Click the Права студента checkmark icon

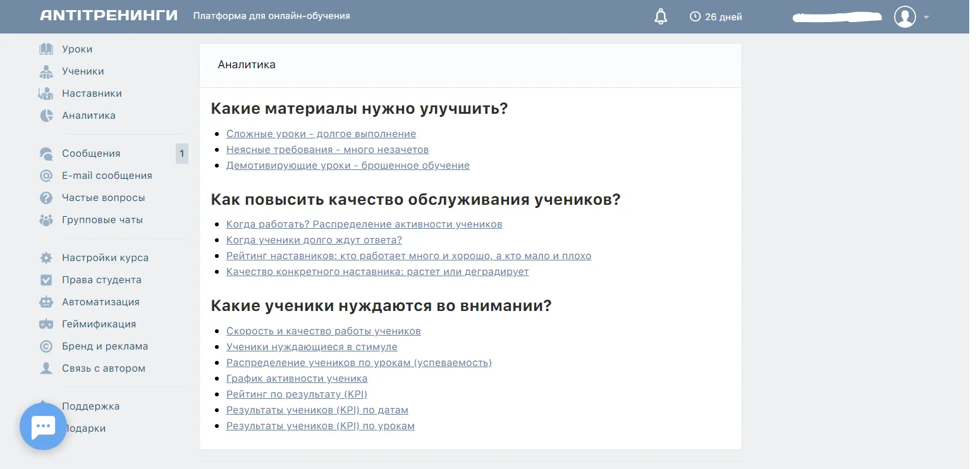pyautogui.click(x=46, y=280)
